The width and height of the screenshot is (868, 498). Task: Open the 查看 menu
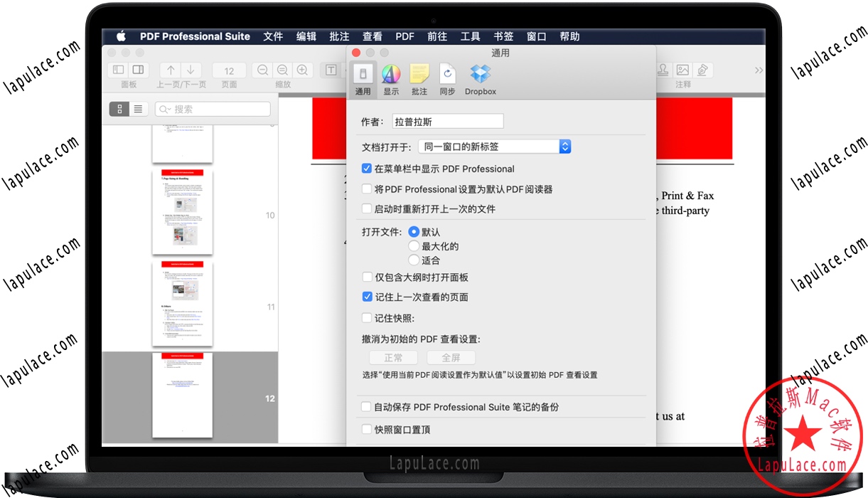372,36
